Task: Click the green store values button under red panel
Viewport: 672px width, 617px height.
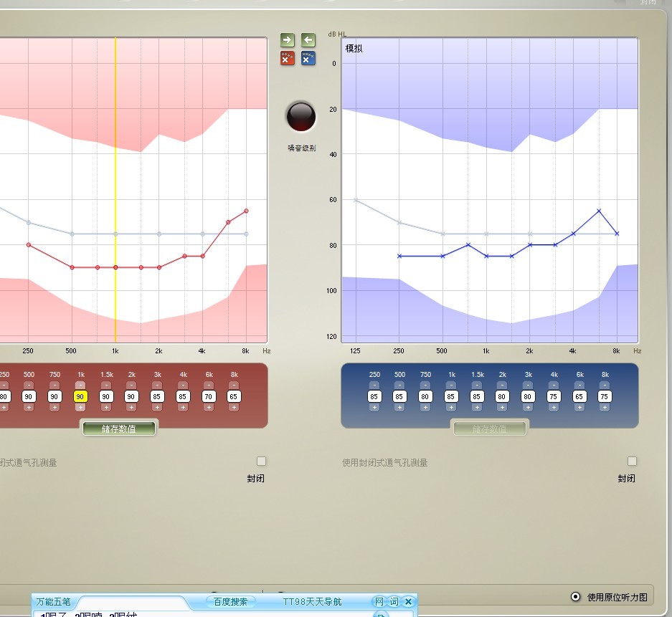Action: [x=119, y=429]
